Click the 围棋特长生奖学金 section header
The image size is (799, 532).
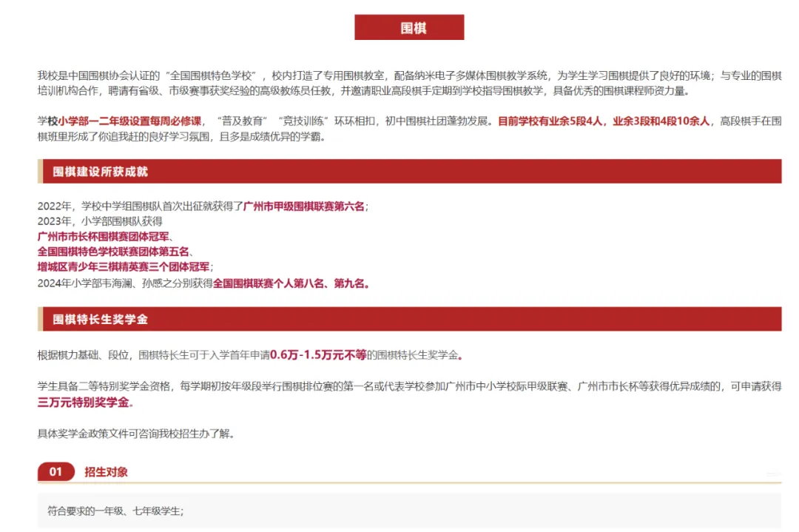point(409,319)
